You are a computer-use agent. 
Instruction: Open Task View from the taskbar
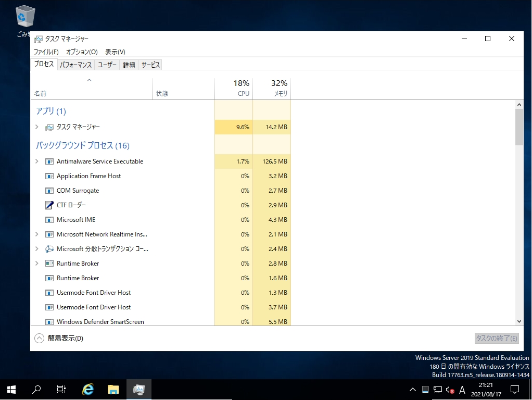tap(61, 390)
